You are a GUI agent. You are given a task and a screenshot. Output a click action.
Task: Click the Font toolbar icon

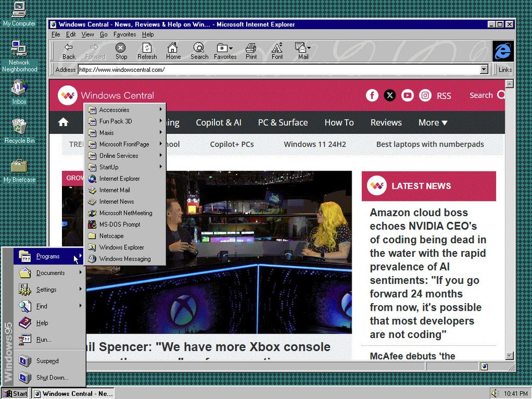(x=277, y=51)
